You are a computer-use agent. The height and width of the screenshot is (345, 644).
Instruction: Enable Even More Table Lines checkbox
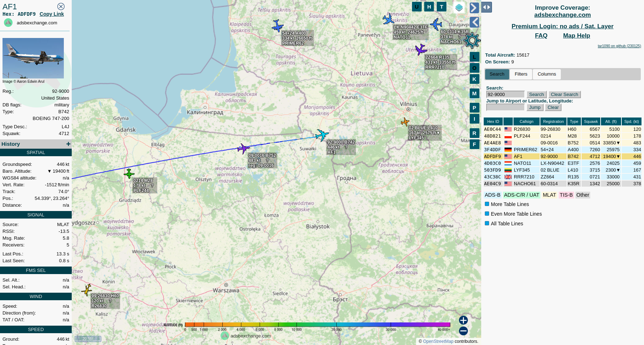tap(487, 214)
